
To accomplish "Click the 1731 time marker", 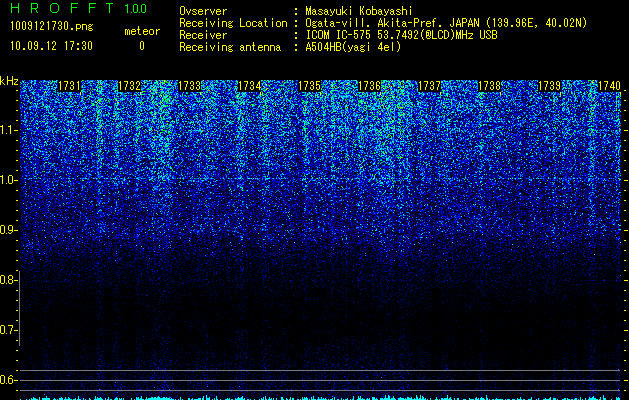I will click(69, 86).
